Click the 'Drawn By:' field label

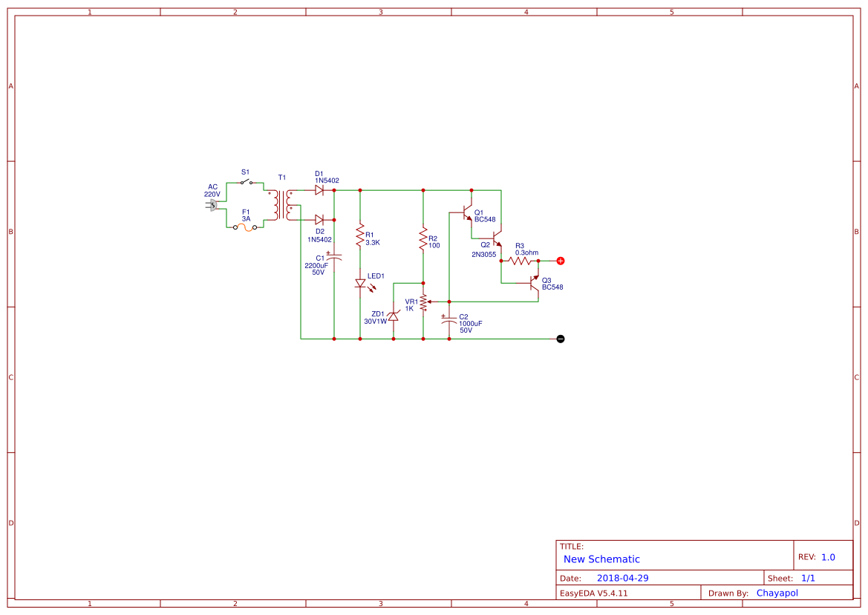point(728,593)
